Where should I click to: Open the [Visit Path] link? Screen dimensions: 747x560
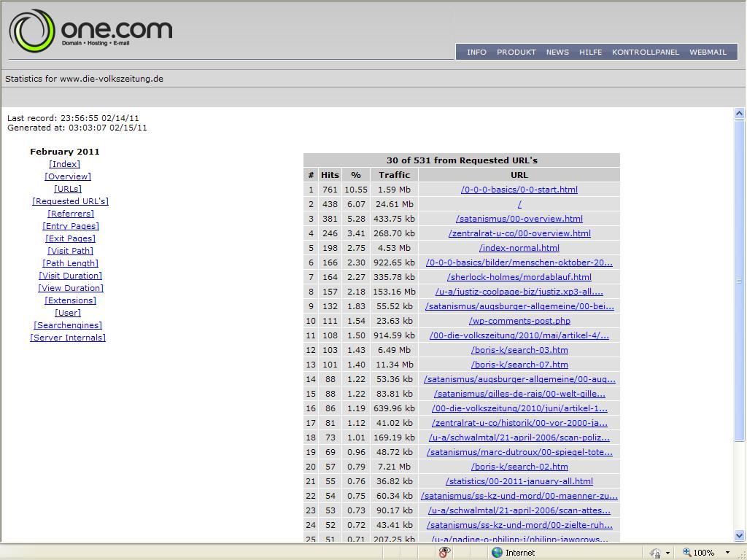tap(70, 251)
